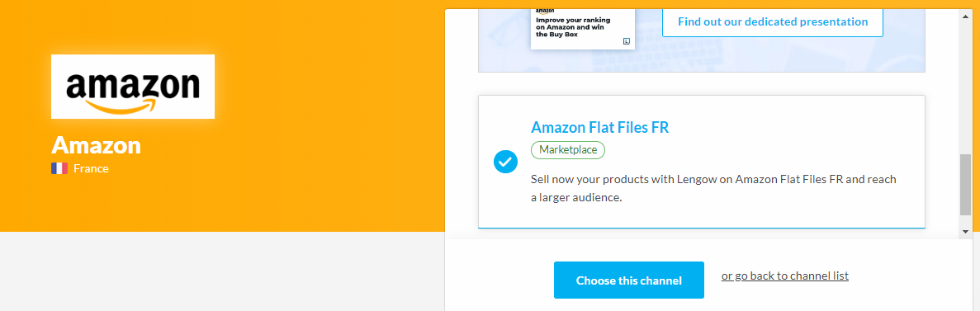This screenshot has height=311, width=980.
Task: Click the small Lengow logo on presentation slide
Action: 627,41
